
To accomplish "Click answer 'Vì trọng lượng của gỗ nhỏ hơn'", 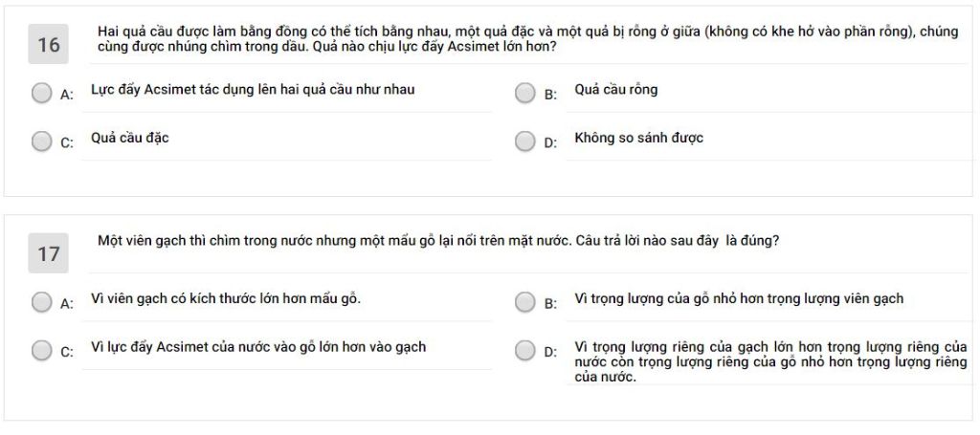I will point(739,299).
